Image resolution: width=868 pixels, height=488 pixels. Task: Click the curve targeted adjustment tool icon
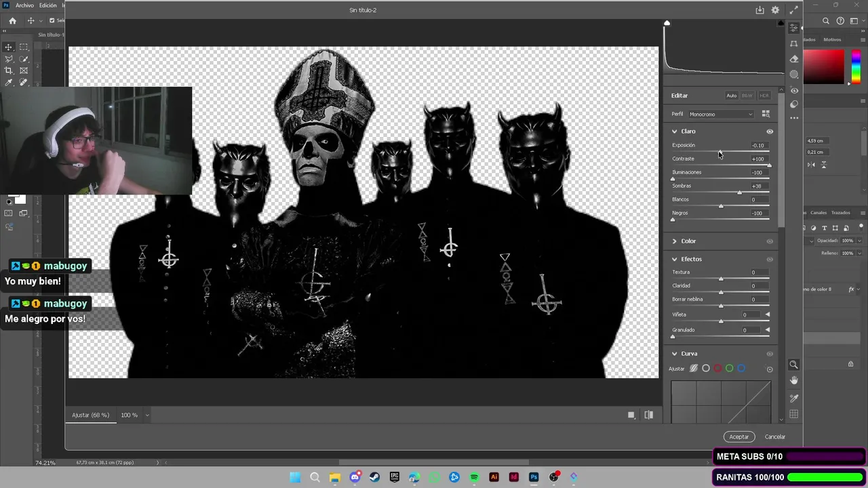(770, 369)
